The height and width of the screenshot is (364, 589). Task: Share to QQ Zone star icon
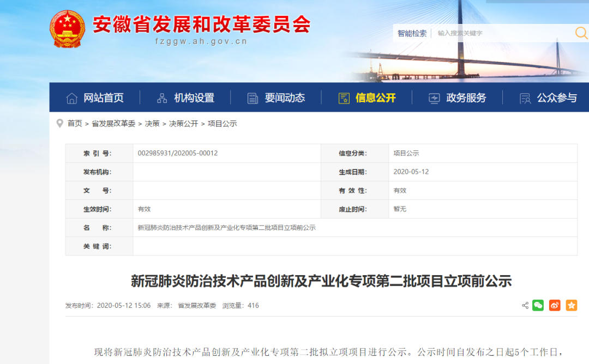[571, 305]
